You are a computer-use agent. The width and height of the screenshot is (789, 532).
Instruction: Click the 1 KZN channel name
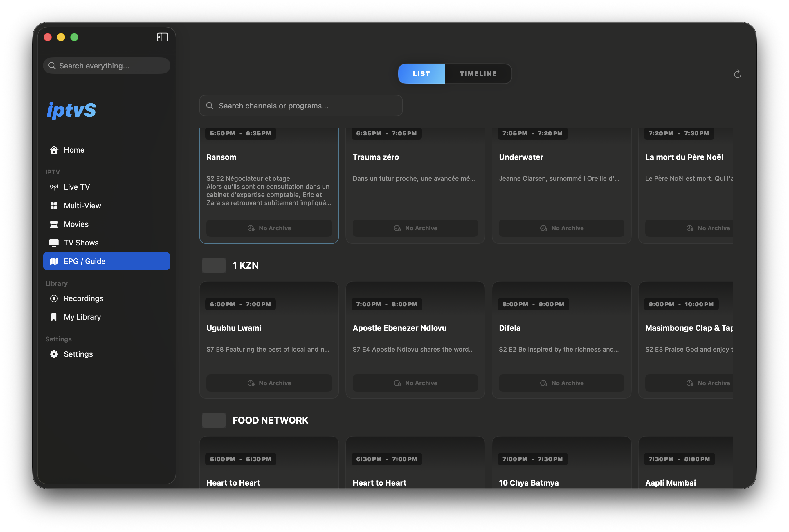246,265
